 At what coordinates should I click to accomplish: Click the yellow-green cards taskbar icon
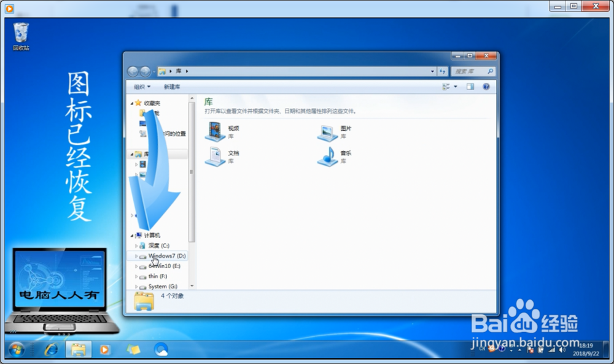[x=133, y=349]
